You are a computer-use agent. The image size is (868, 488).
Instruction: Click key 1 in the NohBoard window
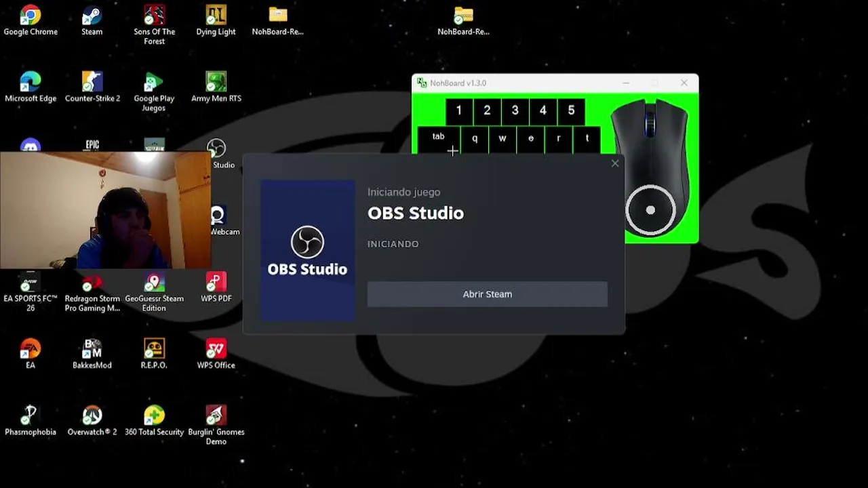click(458, 110)
